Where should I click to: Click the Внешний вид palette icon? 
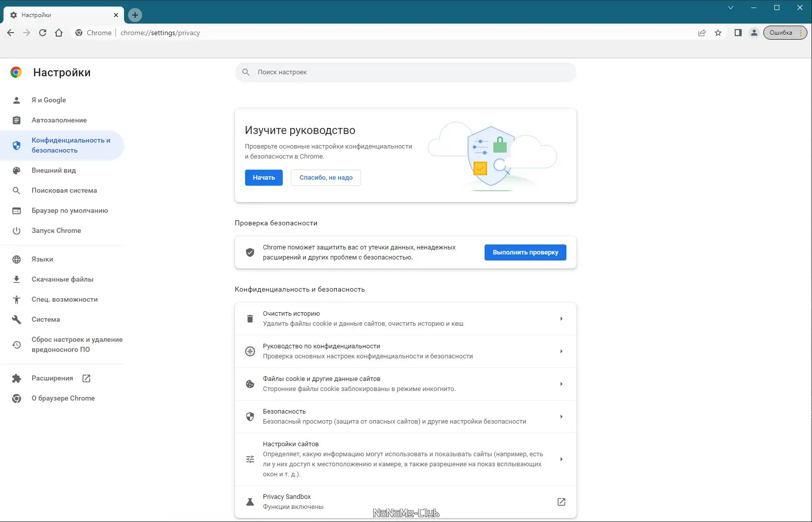click(17, 170)
